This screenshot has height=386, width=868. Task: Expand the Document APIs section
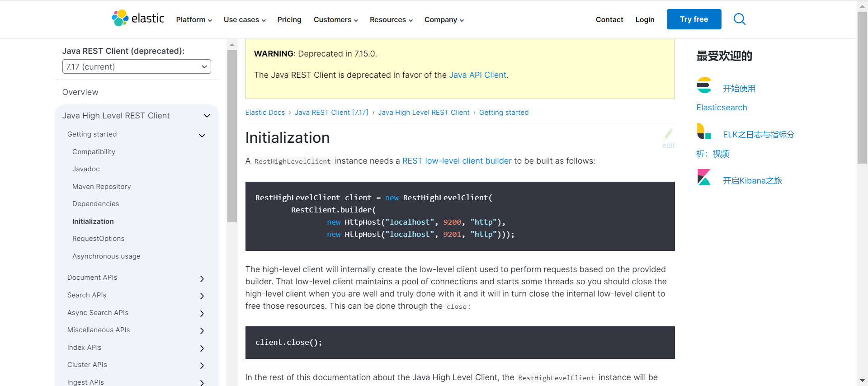[x=202, y=279]
